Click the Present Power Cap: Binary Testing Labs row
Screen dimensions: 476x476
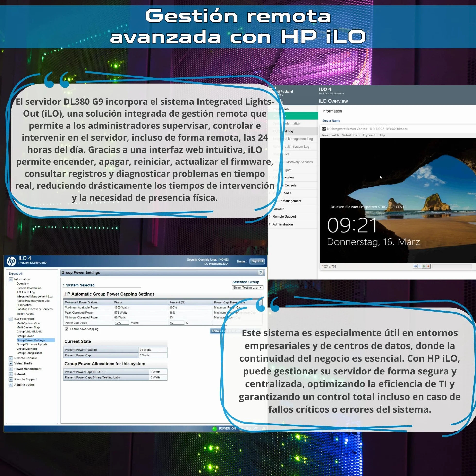115,377
